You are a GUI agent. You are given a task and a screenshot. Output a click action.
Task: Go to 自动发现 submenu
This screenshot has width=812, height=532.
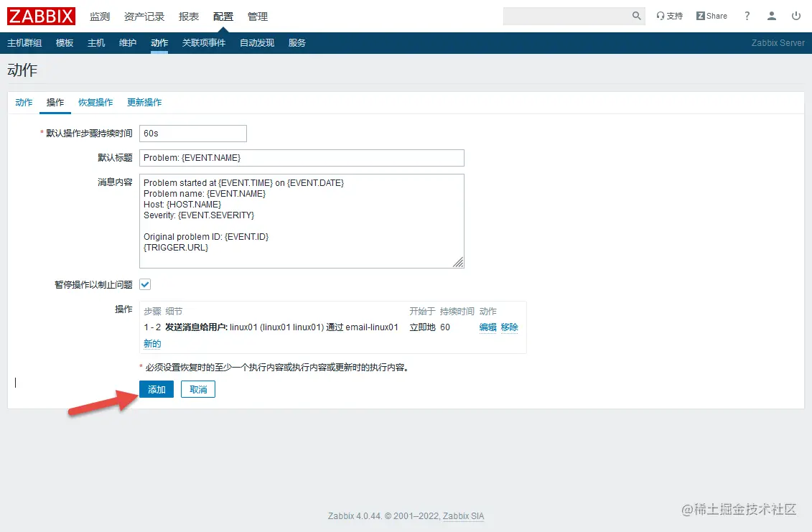click(257, 43)
